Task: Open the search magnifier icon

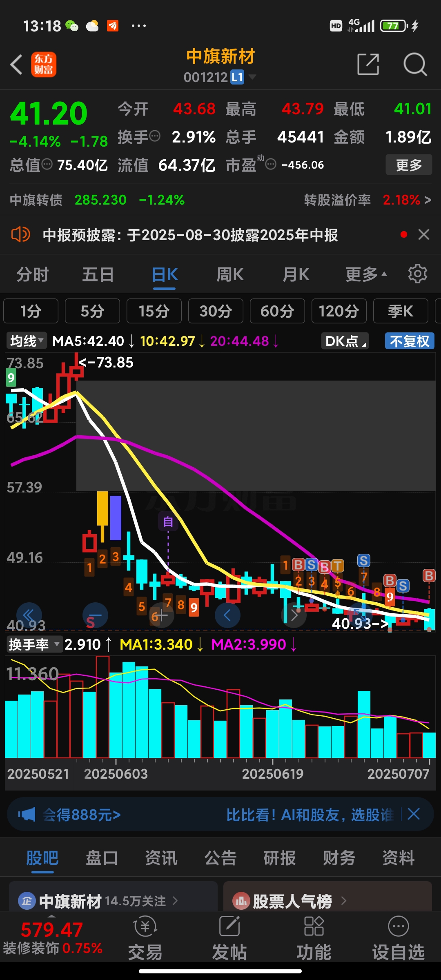Action: pos(415,64)
